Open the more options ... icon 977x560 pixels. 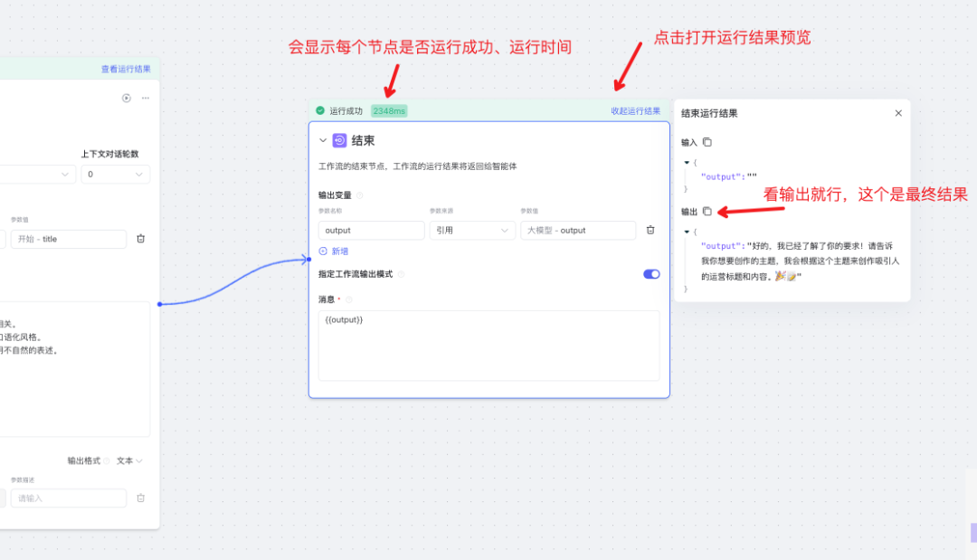(x=145, y=98)
